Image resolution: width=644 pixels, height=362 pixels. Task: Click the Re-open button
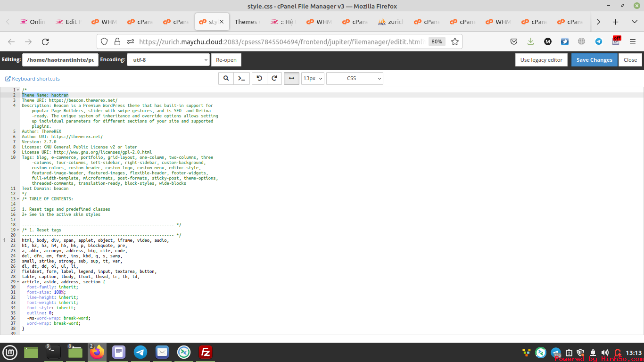[226, 60]
